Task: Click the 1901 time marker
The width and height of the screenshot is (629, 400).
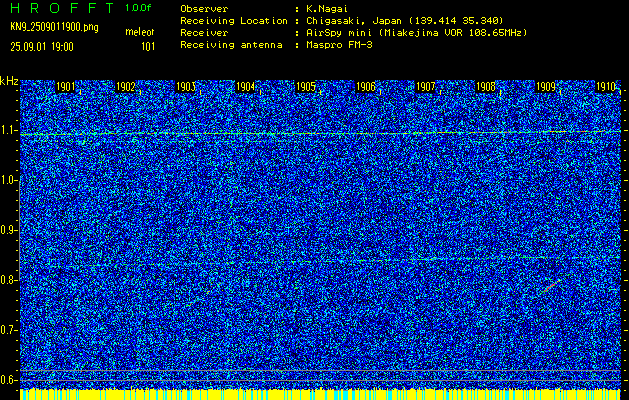Action: (x=65, y=87)
